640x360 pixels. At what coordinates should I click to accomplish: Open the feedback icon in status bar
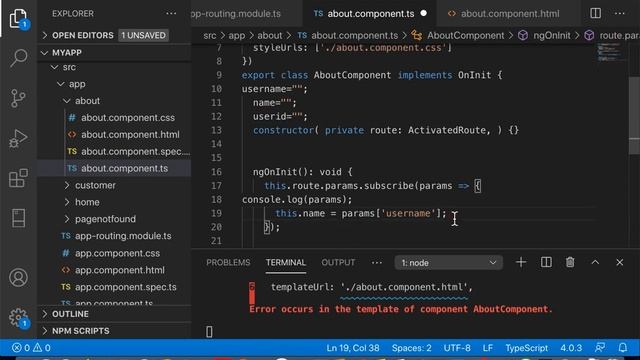[x=600, y=348]
